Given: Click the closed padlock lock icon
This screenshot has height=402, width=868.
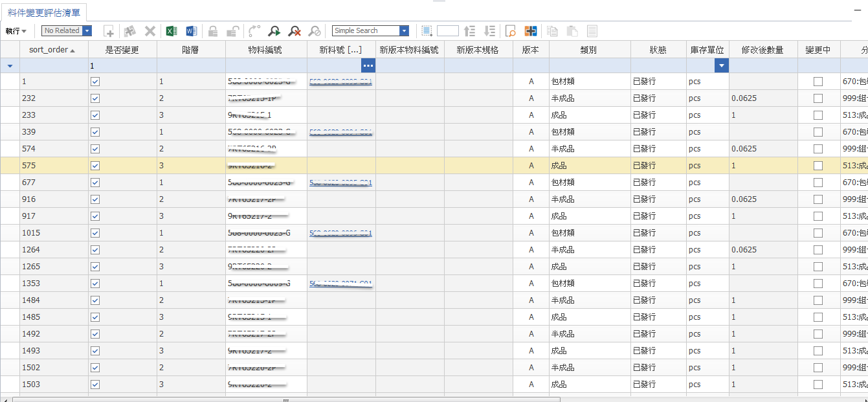Looking at the screenshot, I should (212, 31).
